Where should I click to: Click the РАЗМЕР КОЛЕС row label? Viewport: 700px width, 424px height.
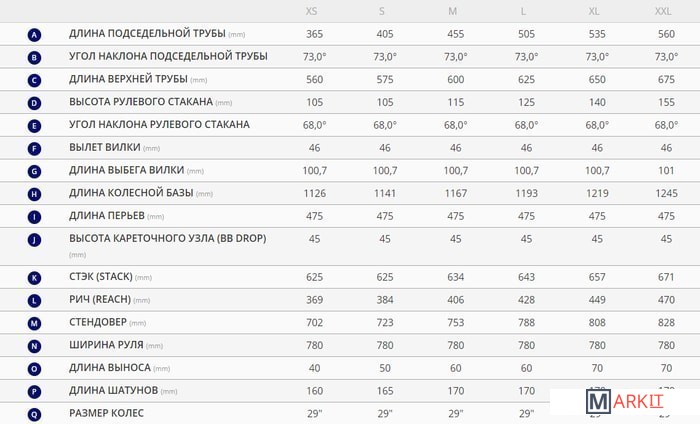(x=106, y=413)
